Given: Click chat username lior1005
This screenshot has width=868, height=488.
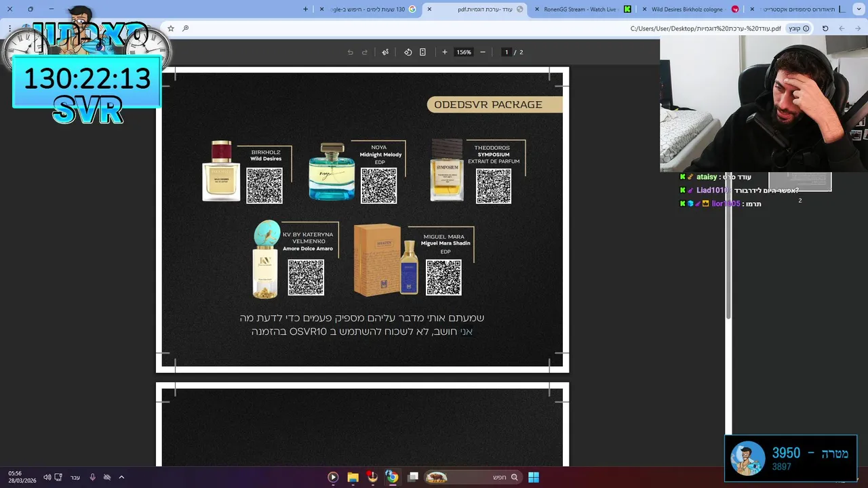Looking at the screenshot, I should 726,203.
